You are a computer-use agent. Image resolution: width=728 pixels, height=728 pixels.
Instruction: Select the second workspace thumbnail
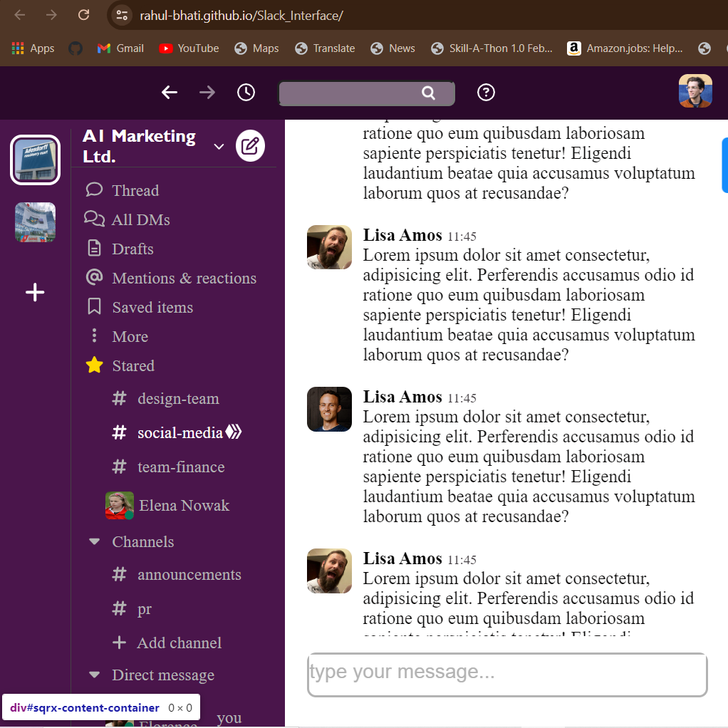35,222
